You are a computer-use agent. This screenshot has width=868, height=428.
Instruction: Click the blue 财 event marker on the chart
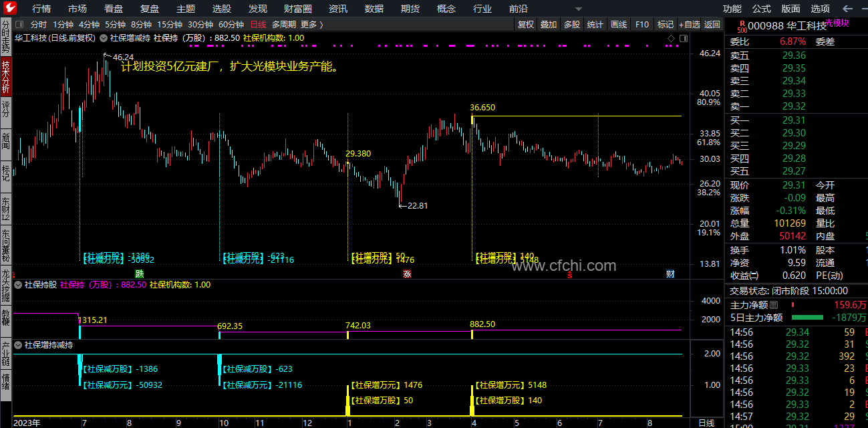pyautogui.click(x=670, y=274)
